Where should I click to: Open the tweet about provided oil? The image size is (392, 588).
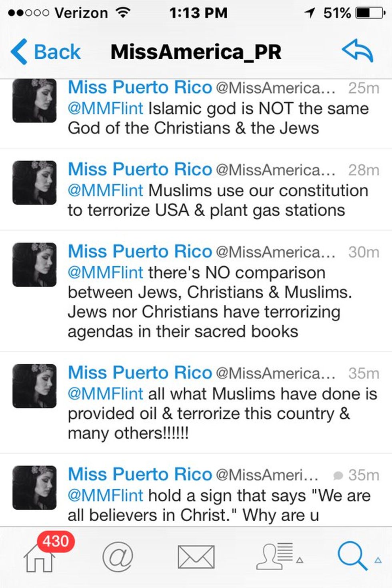(x=222, y=414)
